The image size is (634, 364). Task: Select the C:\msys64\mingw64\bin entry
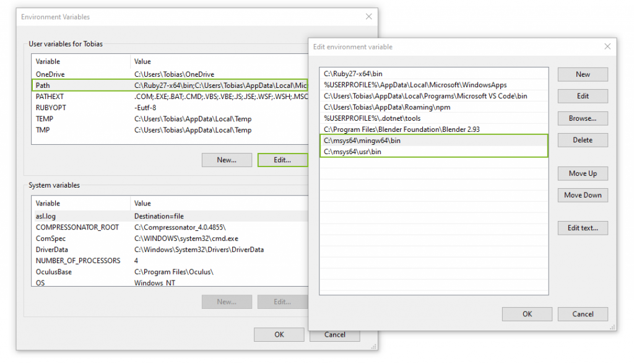coord(433,141)
